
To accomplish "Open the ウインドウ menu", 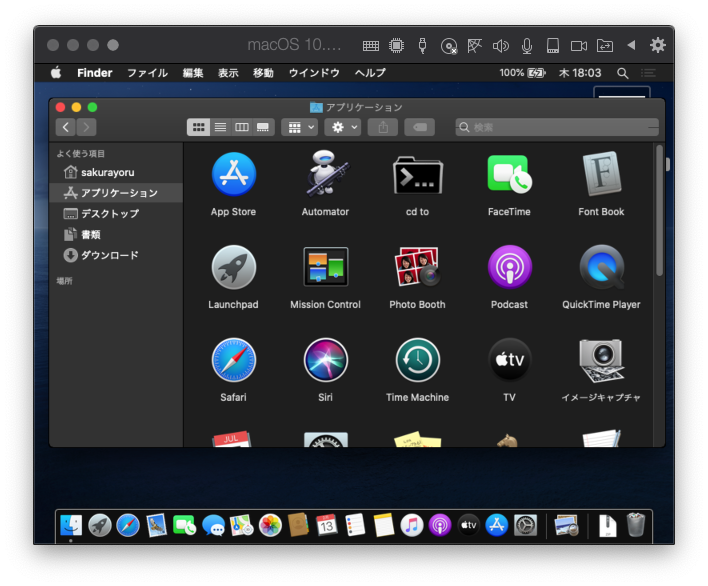I will [314, 73].
